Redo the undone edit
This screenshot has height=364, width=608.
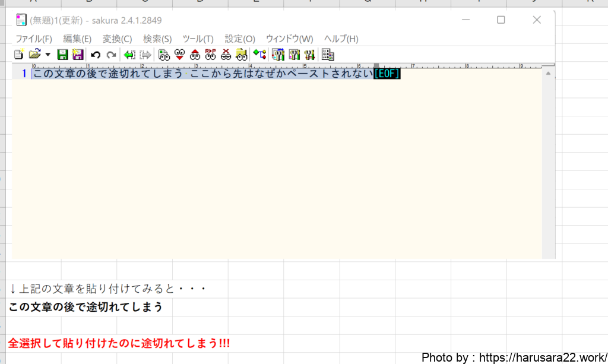coord(111,55)
